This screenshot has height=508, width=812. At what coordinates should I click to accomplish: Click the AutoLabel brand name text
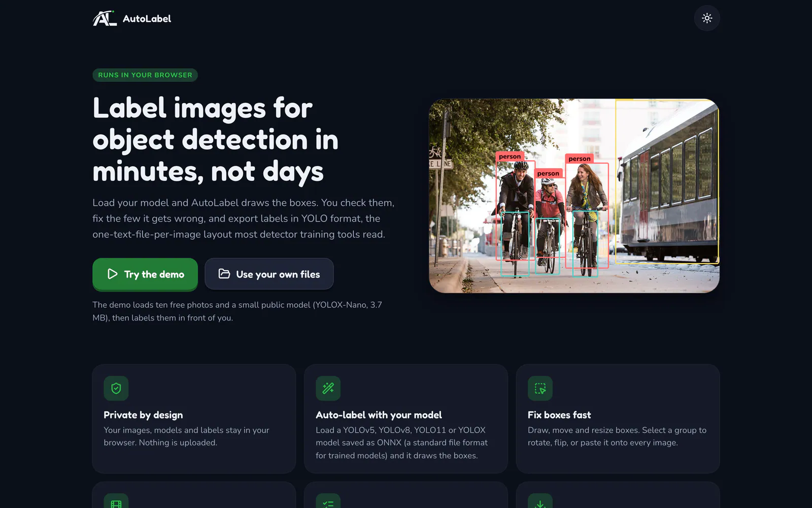coord(147,19)
